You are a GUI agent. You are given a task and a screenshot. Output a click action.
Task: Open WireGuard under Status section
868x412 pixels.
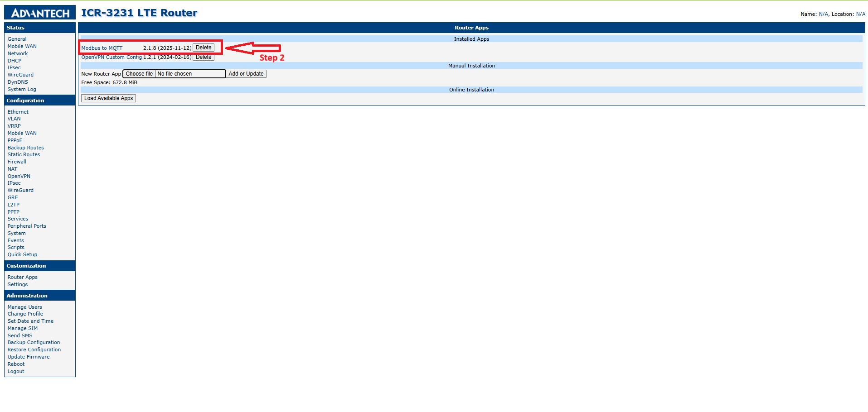(x=20, y=75)
